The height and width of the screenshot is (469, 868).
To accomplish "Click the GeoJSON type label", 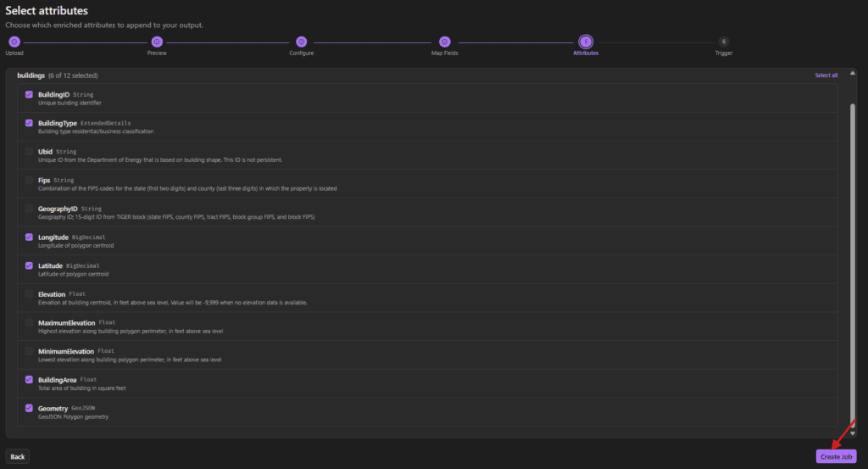I will [x=83, y=408].
